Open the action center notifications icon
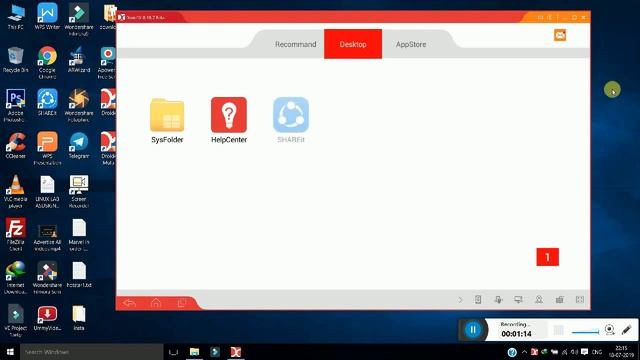Viewport: 640px width, 360px height. click(x=584, y=352)
